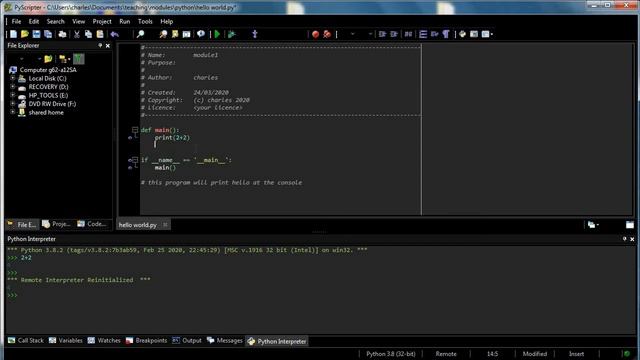Indent the selected block from the toolbar

pos(382,34)
